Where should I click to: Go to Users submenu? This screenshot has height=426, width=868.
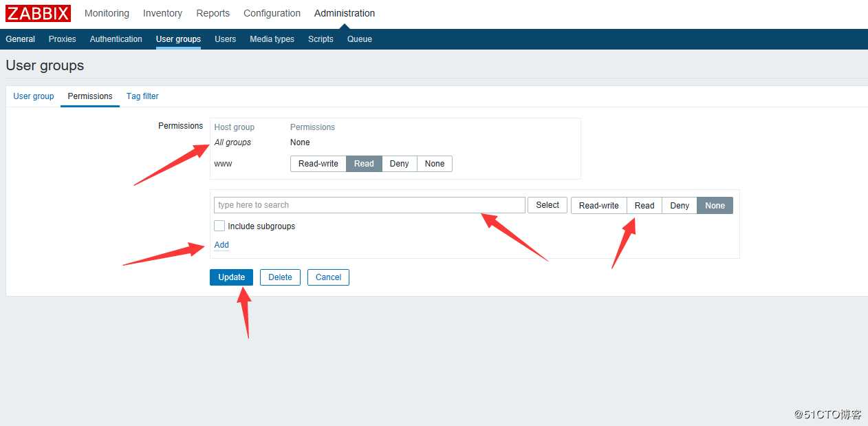pos(225,39)
